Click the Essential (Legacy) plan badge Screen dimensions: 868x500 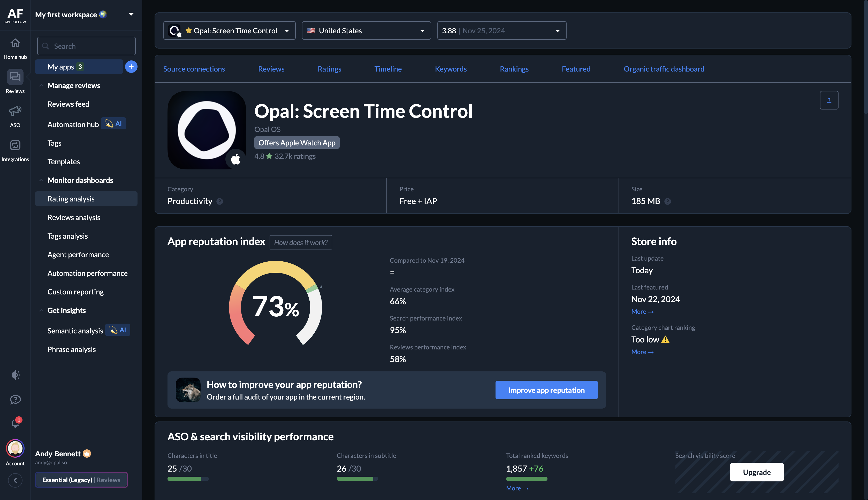(81, 480)
